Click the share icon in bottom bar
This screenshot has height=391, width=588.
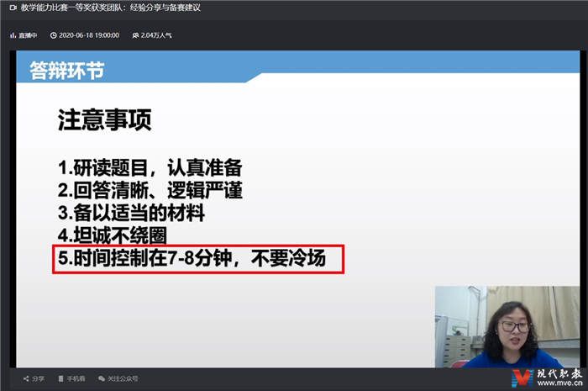pyautogui.click(x=26, y=378)
